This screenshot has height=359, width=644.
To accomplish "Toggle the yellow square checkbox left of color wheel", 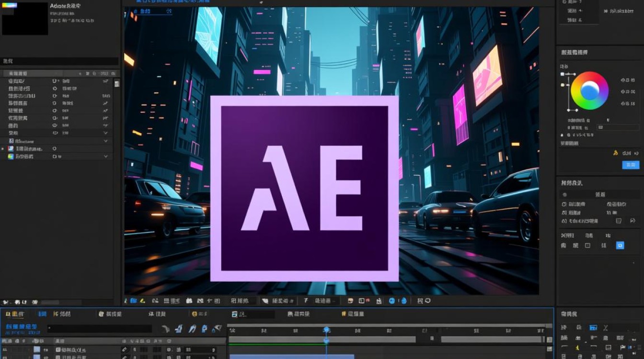I will (x=563, y=85).
